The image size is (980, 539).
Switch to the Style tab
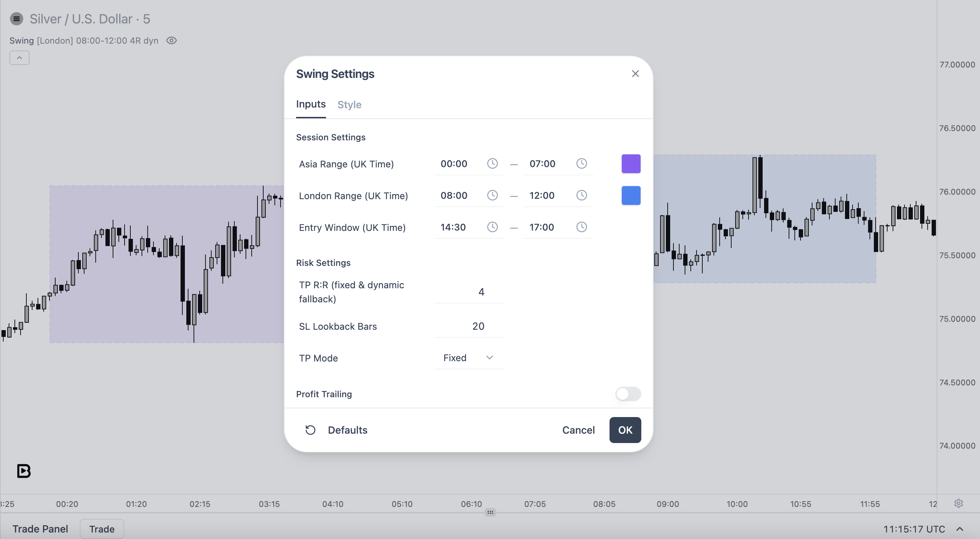349,105
